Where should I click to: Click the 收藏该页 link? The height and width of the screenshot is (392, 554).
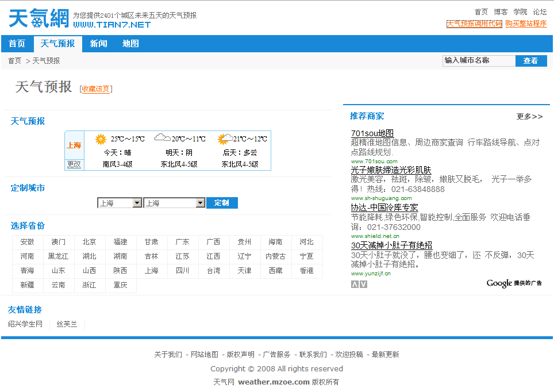coord(96,89)
